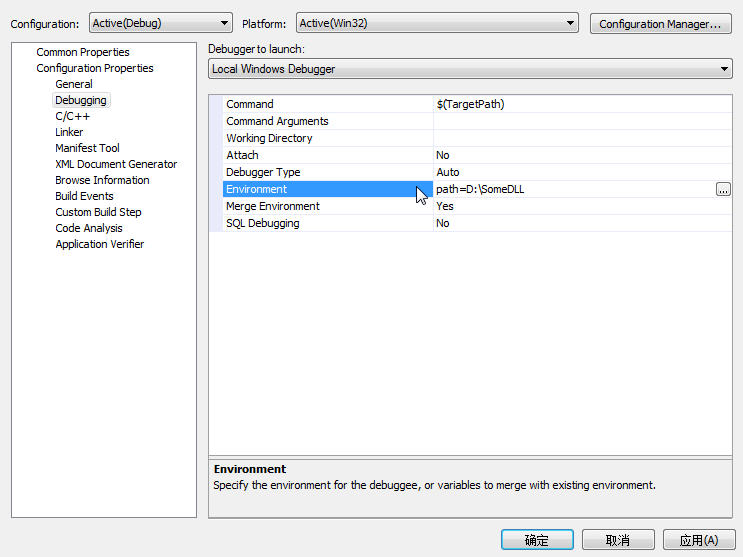Image resolution: width=743 pixels, height=557 pixels.
Task: Cancel with the 取消 button
Action: [618, 540]
